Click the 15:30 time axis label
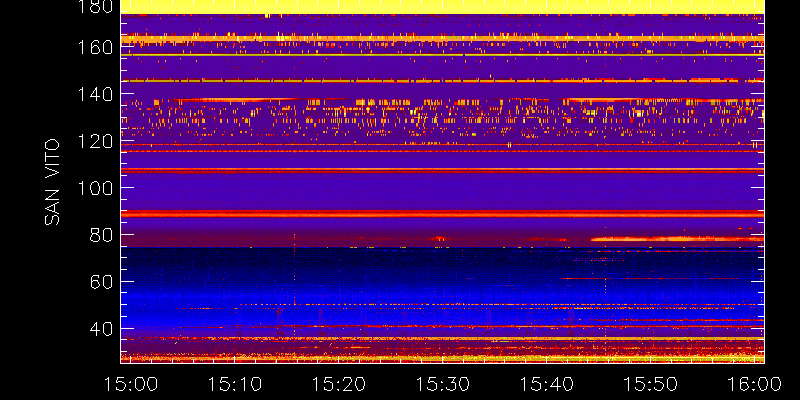Viewport: 800px width, 400px height. (443, 384)
